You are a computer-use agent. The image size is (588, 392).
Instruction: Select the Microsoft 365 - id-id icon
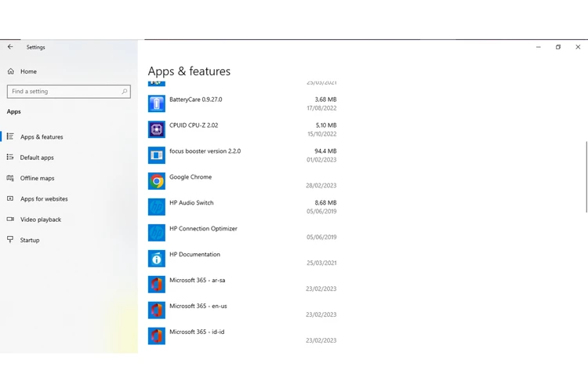pyautogui.click(x=157, y=336)
